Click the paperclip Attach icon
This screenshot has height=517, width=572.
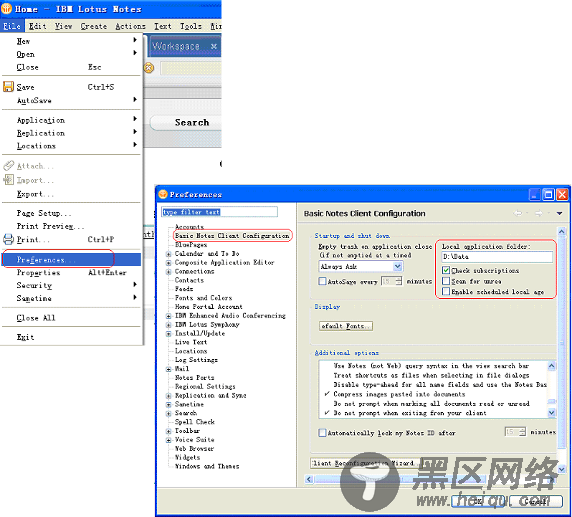[x=8, y=166]
